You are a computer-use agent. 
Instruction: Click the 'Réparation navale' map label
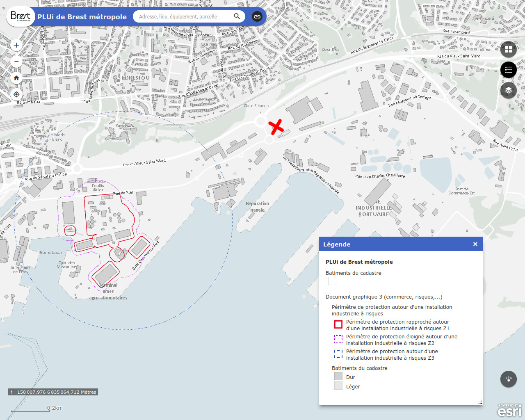point(258,207)
